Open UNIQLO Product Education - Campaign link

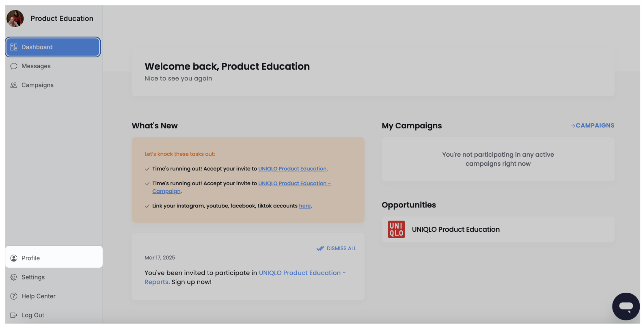pyautogui.click(x=242, y=187)
